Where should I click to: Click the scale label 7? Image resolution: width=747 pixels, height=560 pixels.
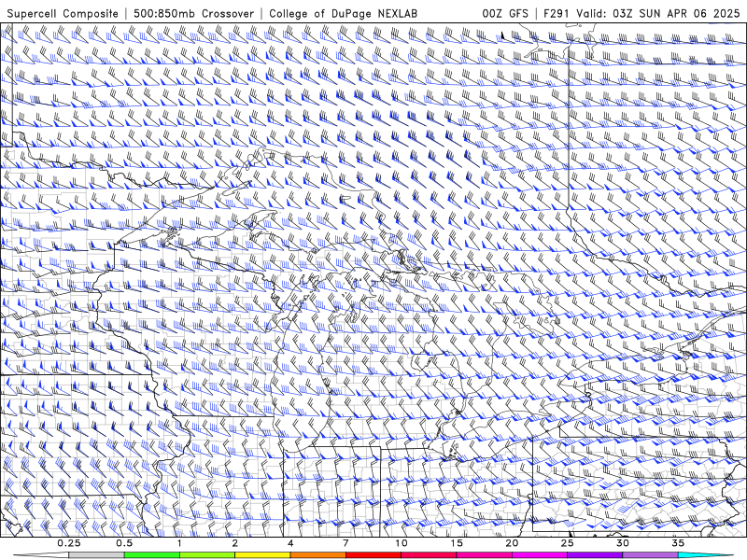pos(345,543)
